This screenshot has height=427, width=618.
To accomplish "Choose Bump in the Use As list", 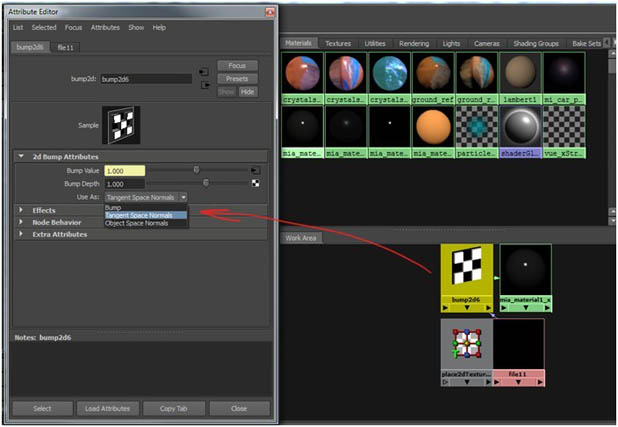I will [x=145, y=207].
